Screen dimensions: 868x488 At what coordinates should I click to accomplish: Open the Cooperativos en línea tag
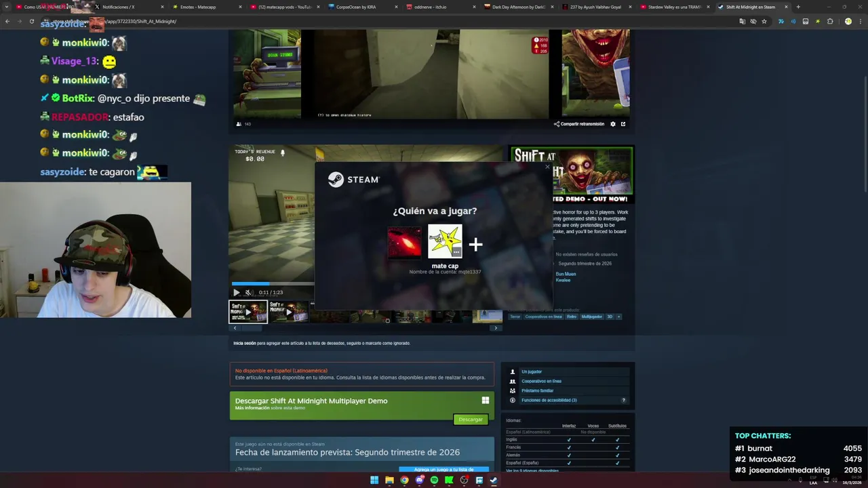pos(544,317)
